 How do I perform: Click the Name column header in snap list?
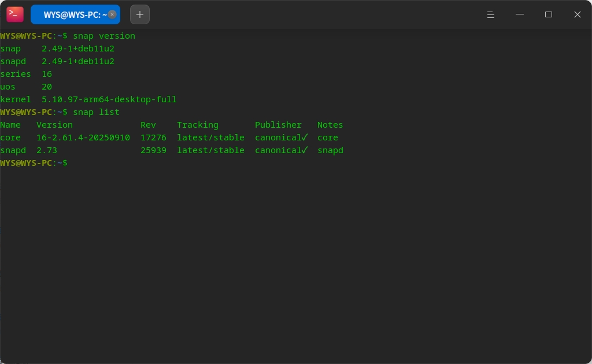[10, 125]
